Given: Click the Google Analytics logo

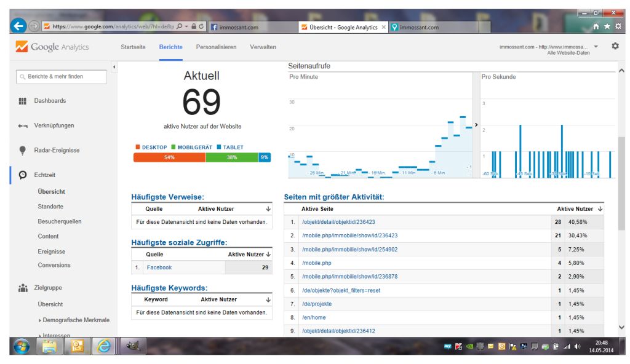Looking at the screenshot, I should point(52,47).
